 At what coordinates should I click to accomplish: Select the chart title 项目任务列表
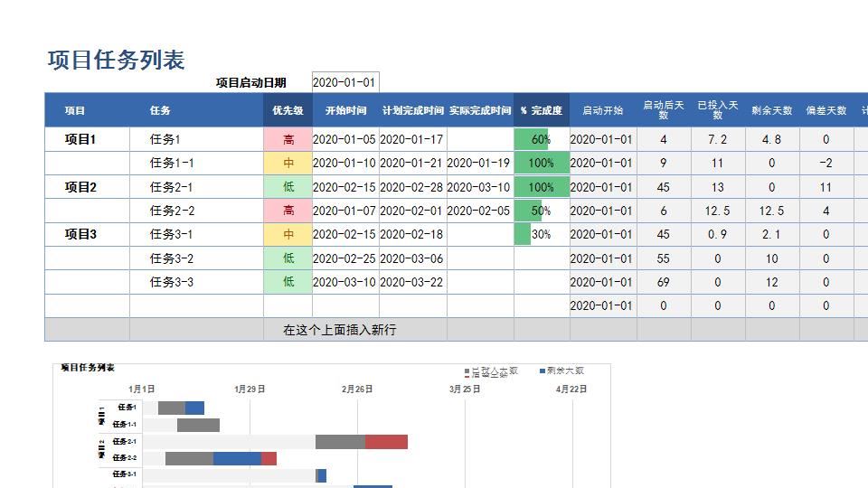88,368
